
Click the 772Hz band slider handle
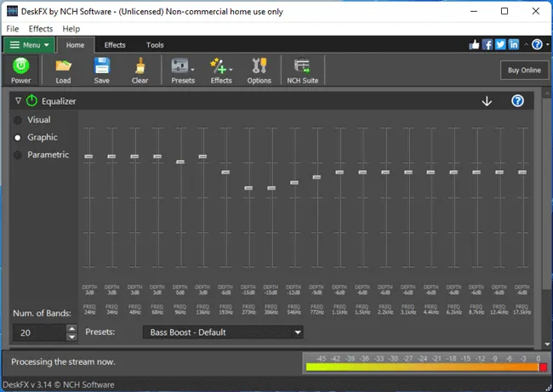pos(316,177)
